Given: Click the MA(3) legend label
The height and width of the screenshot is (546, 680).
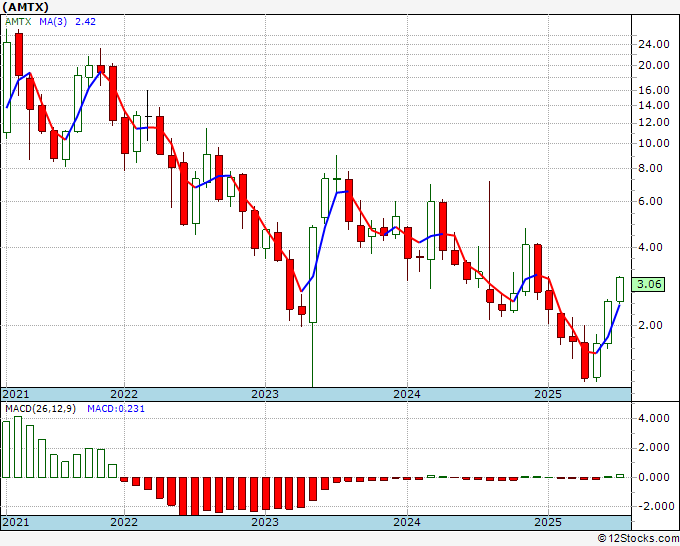Looking at the screenshot, I should tap(53, 22).
